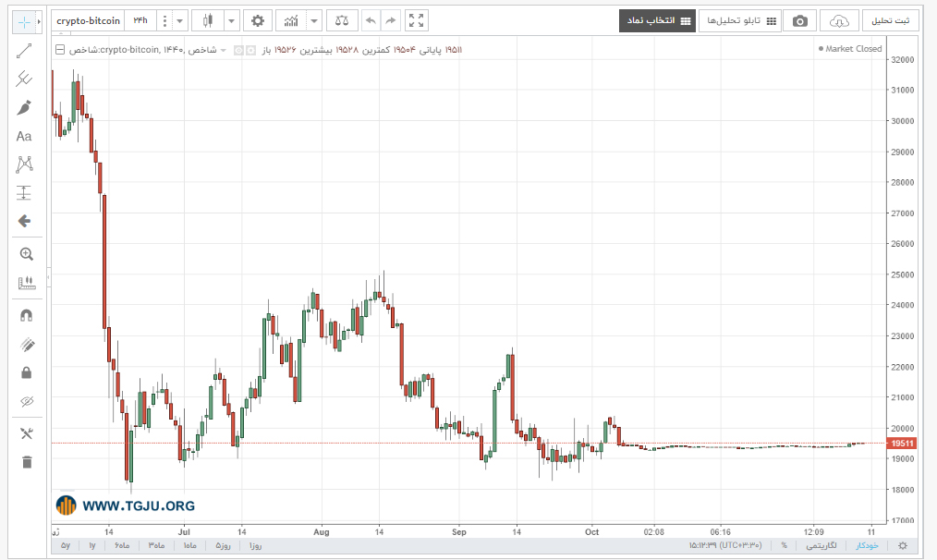937x560 pixels.
Task: Open the indicators icon in top toolbar
Action: 291,21
